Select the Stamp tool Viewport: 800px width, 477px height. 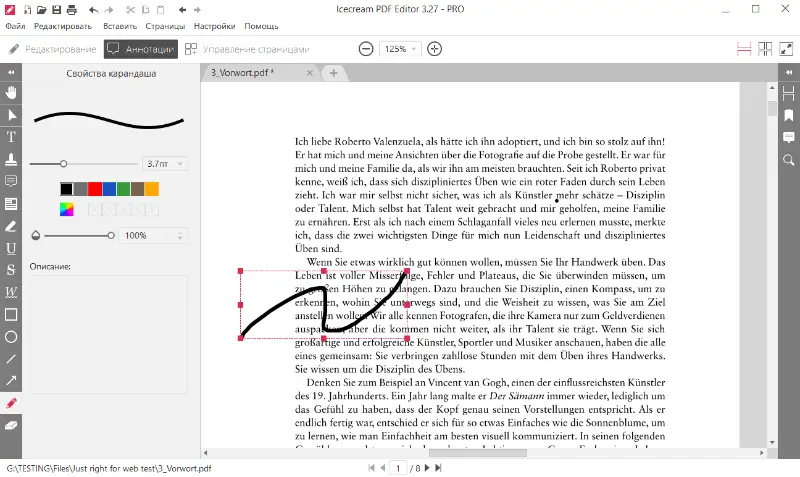(11, 159)
